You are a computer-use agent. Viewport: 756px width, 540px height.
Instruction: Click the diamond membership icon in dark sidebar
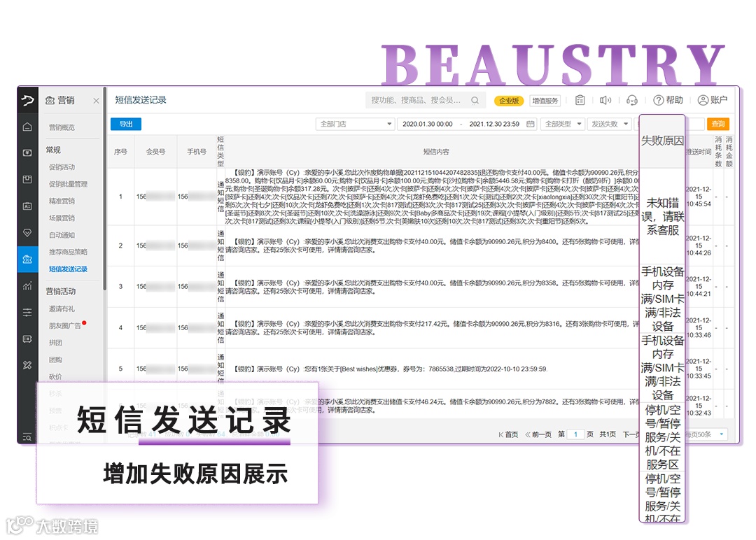[27, 233]
